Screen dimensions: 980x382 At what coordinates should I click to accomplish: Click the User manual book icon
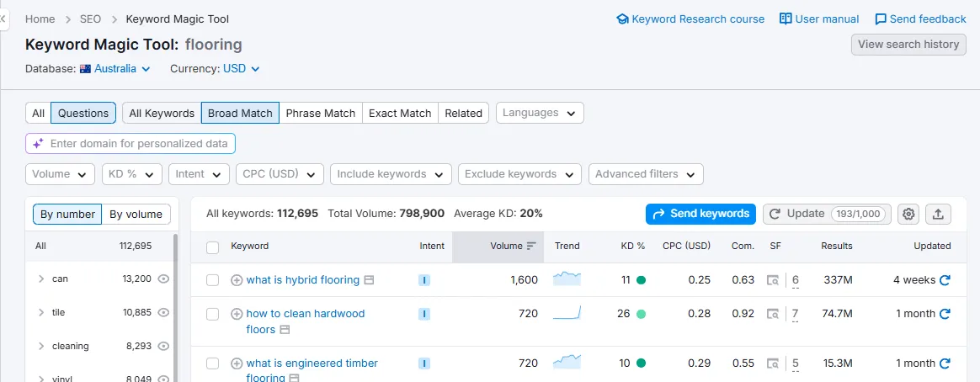tap(786, 19)
